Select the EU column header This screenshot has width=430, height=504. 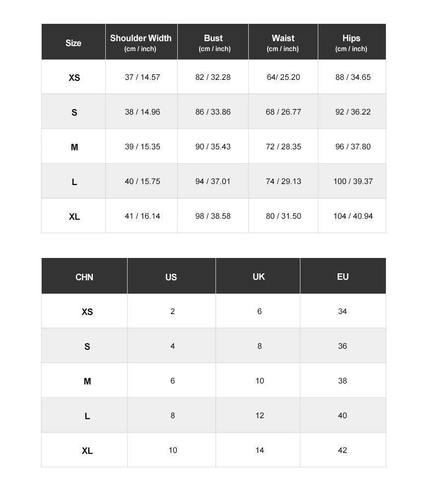[x=343, y=276]
